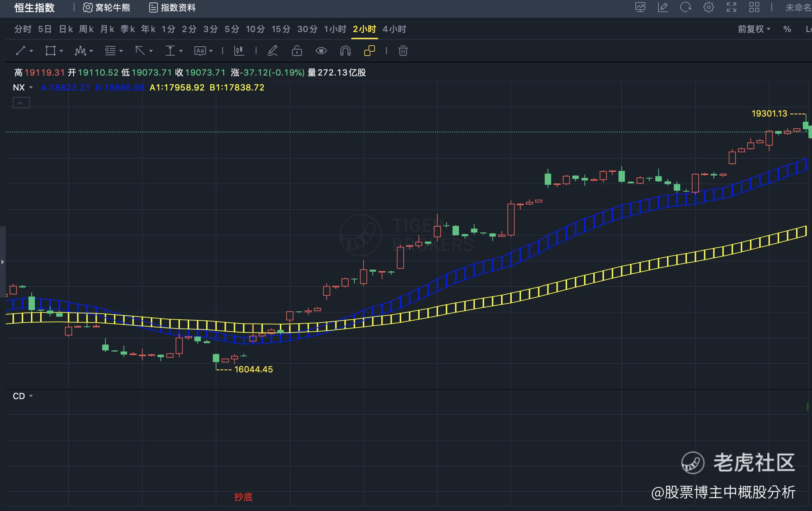The width and height of the screenshot is (812, 511).
Task: Click the yellow linked-squares drawing mode icon
Action: 369,51
